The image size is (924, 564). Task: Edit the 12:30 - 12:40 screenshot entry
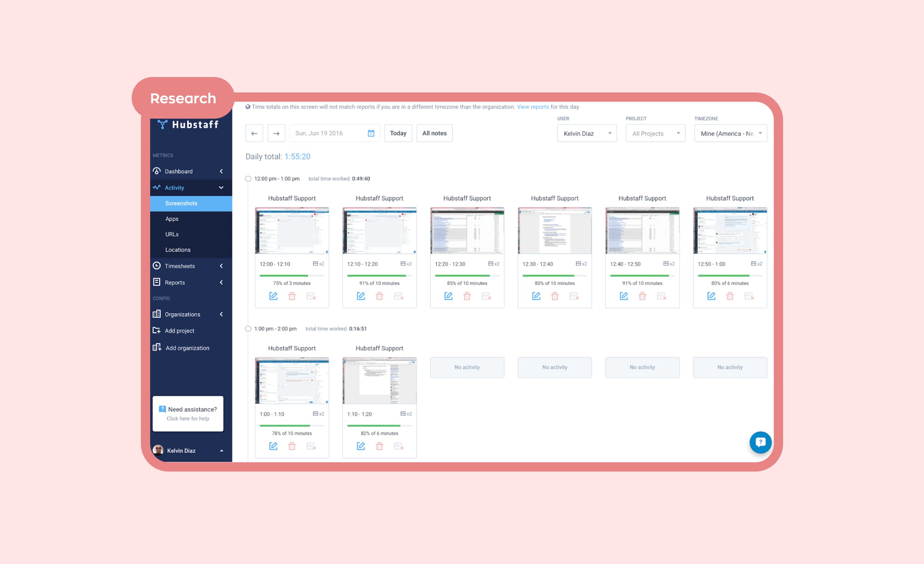point(536,296)
